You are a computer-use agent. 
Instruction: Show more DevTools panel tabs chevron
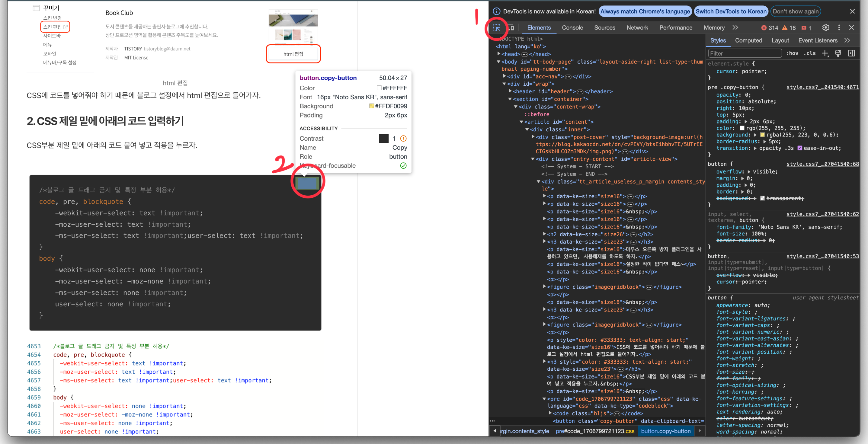[x=735, y=28]
